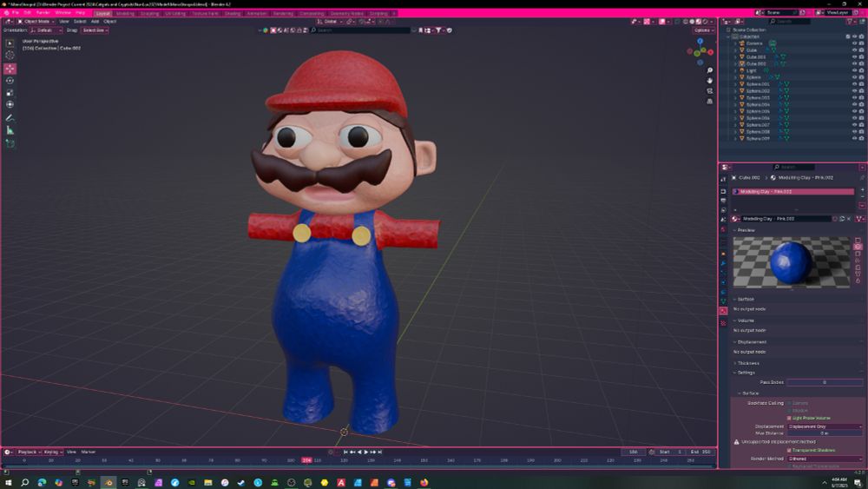Open Render Method Dithered dropdown
The height and width of the screenshot is (489, 868).
[825, 459]
